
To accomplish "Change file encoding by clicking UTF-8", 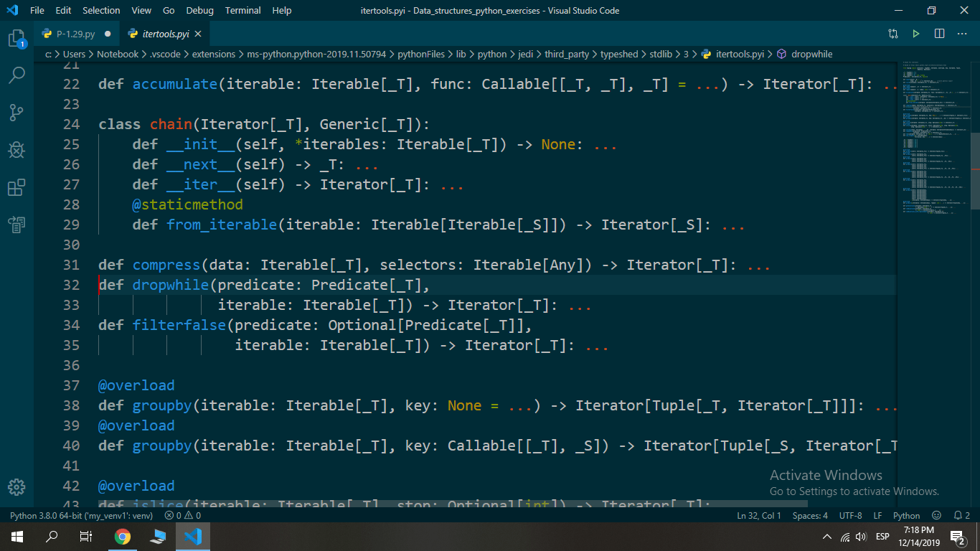I will (x=850, y=515).
